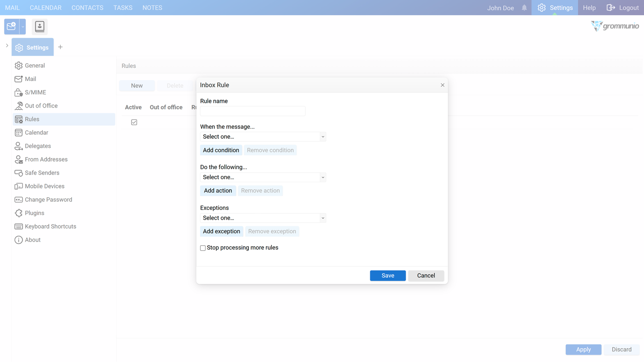Open the S/MIME settings icon
This screenshot has height=362, width=644.
[18, 92]
